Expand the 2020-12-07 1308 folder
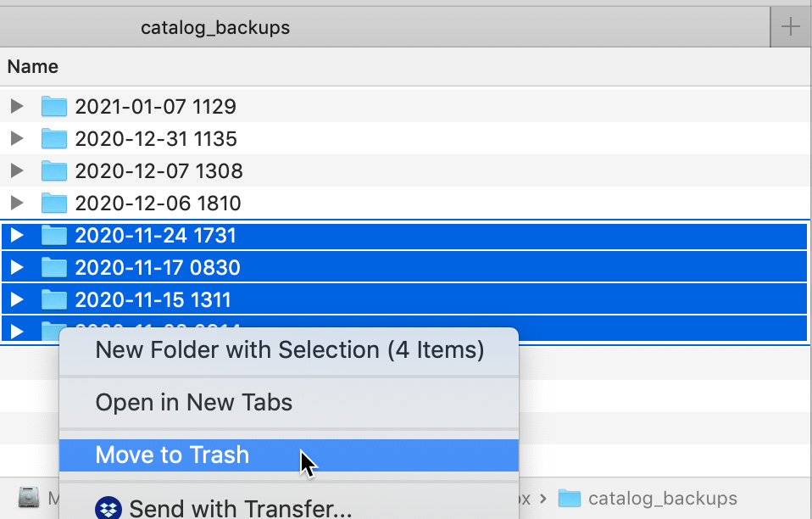 point(16,171)
